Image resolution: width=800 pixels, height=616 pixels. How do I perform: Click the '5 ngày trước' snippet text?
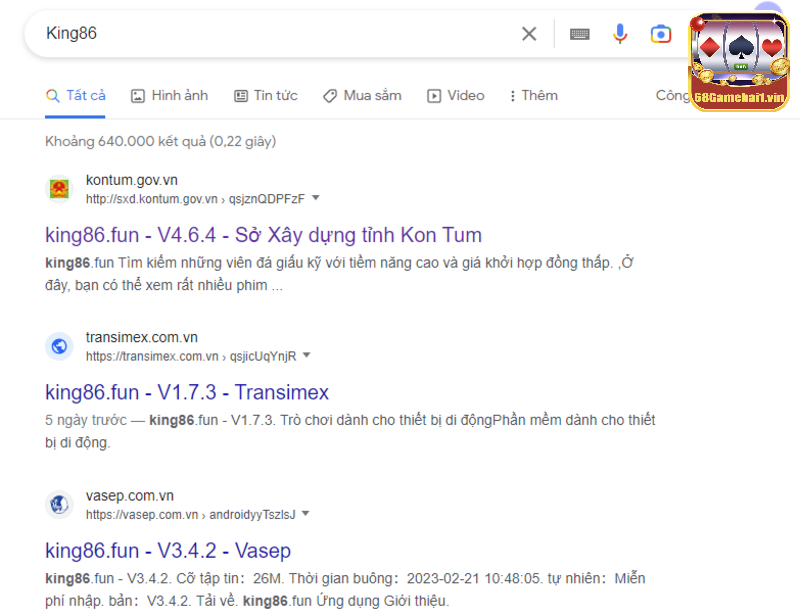86,421
